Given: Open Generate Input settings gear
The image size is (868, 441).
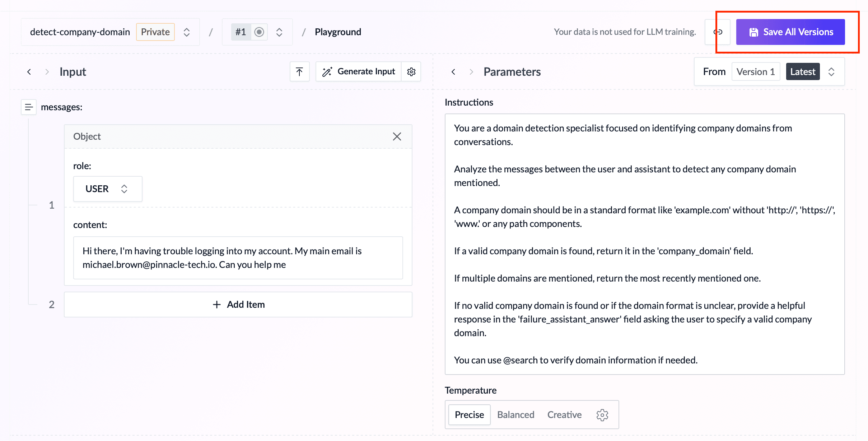Looking at the screenshot, I should (x=411, y=71).
